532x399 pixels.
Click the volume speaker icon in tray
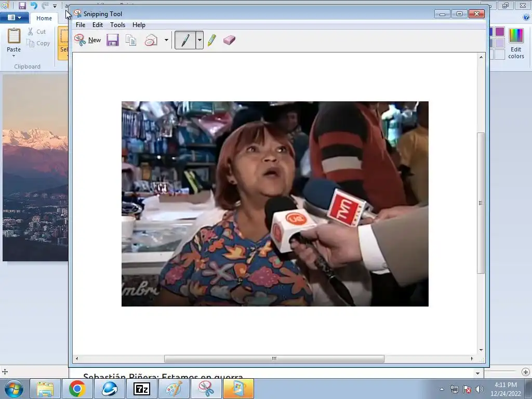pyautogui.click(x=480, y=389)
